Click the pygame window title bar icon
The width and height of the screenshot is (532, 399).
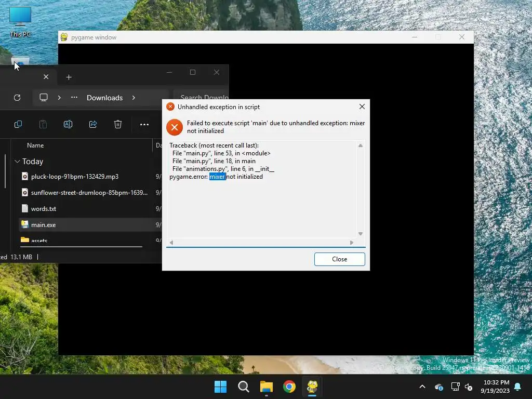(64, 37)
